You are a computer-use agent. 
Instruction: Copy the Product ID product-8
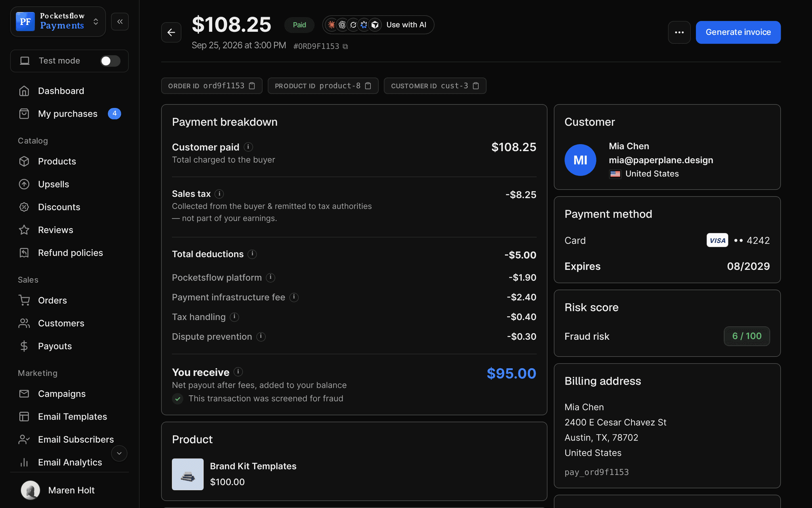pyautogui.click(x=368, y=86)
